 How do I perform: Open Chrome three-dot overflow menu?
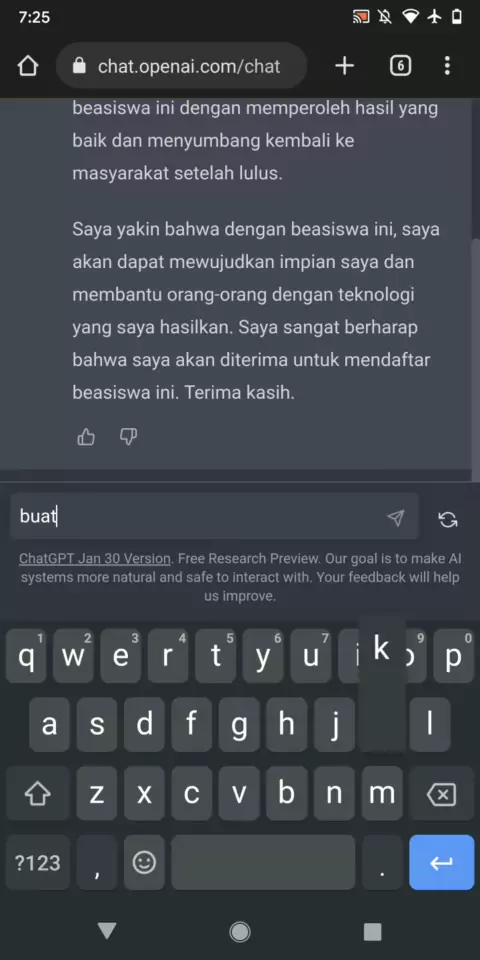point(448,66)
